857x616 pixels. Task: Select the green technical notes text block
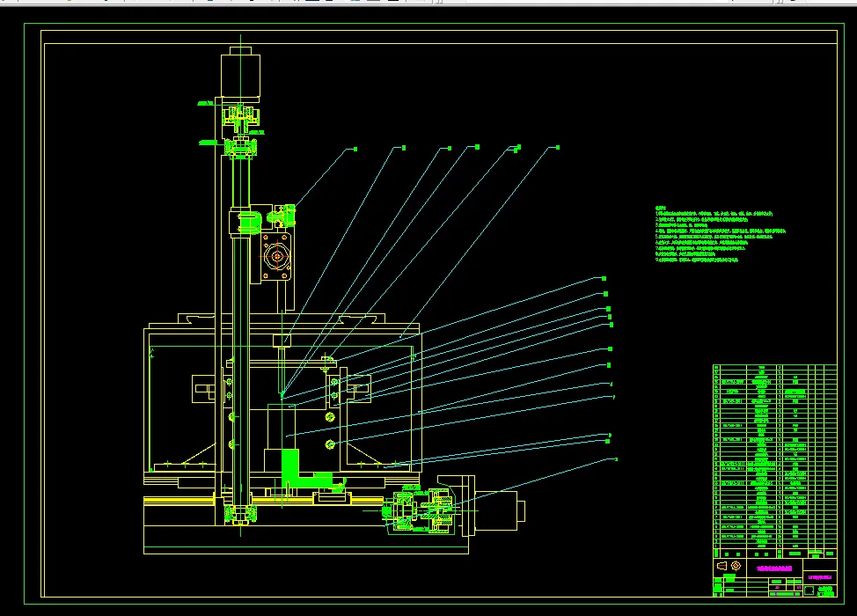(x=720, y=234)
